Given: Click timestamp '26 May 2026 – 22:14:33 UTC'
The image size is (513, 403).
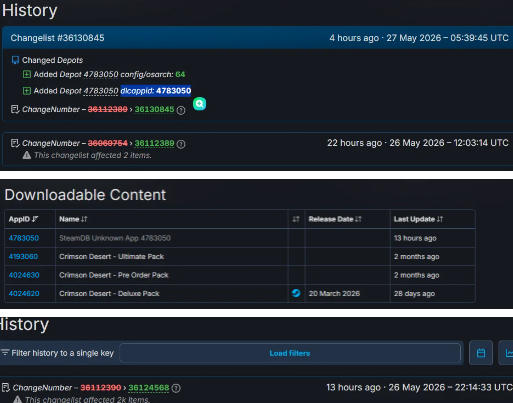Looking at the screenshot, I should (x=450, y=387).
